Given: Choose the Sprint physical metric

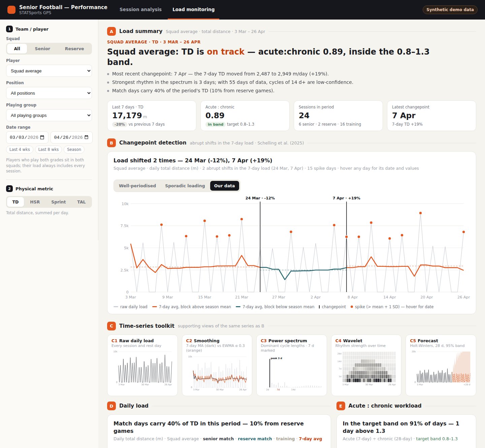Looking at the screenshot, I should click(x=59, y=202).
